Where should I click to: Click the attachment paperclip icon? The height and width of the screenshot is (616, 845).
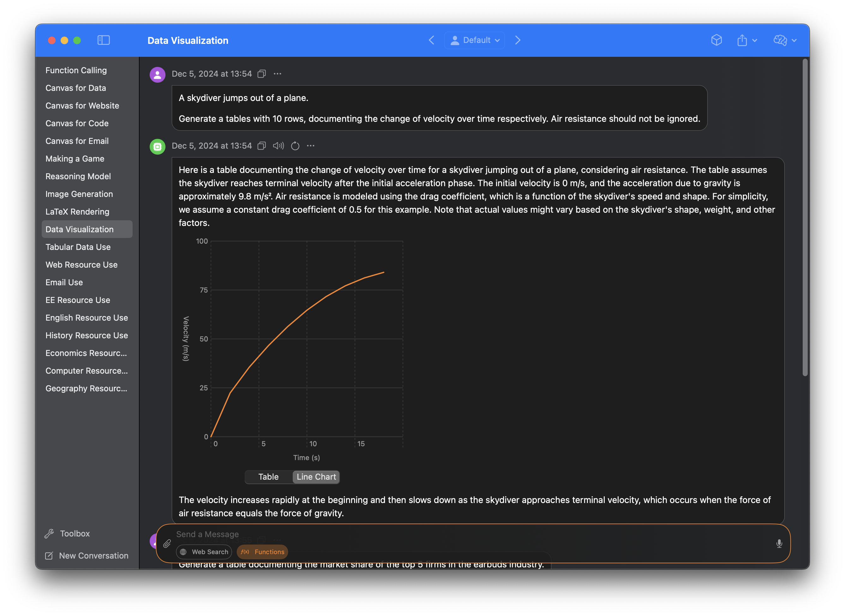pos(167,544)
